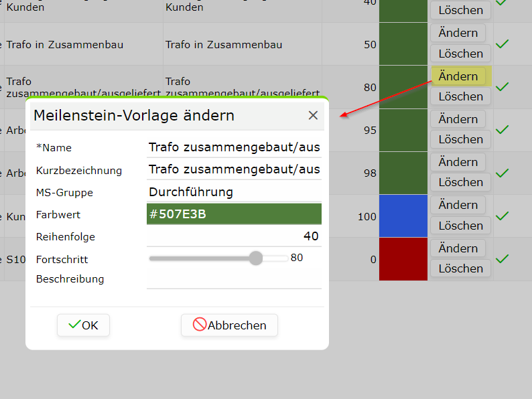This screenshot has width=532, height=399.
Task: Click the green checkmark in row 98
Action: coord(502,173)
